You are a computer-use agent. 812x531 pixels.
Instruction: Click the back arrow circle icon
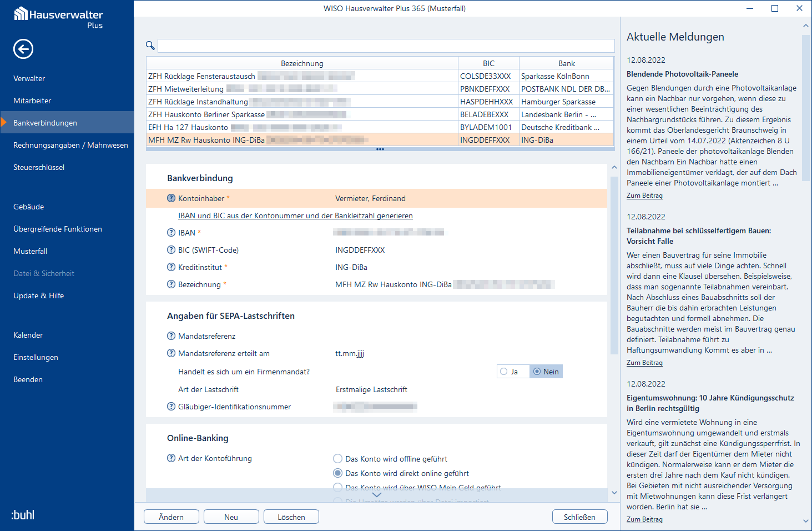click(x=23, y=49)
